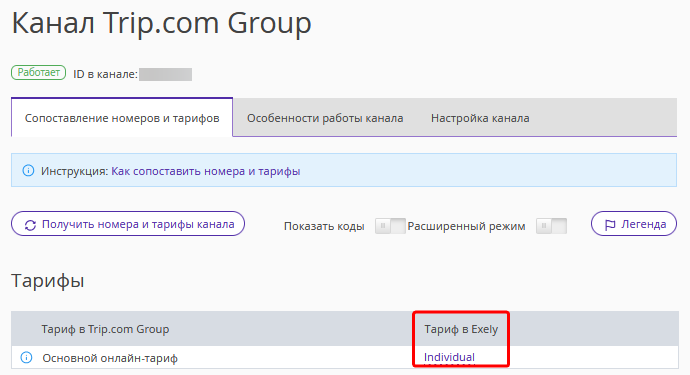Click the Тариф в Trip.com Group column header

click(x=105, y=329)
